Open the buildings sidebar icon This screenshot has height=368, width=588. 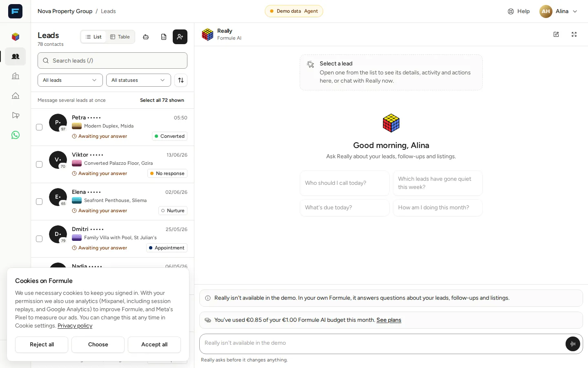pyautogui.click(x=16, y=76)
